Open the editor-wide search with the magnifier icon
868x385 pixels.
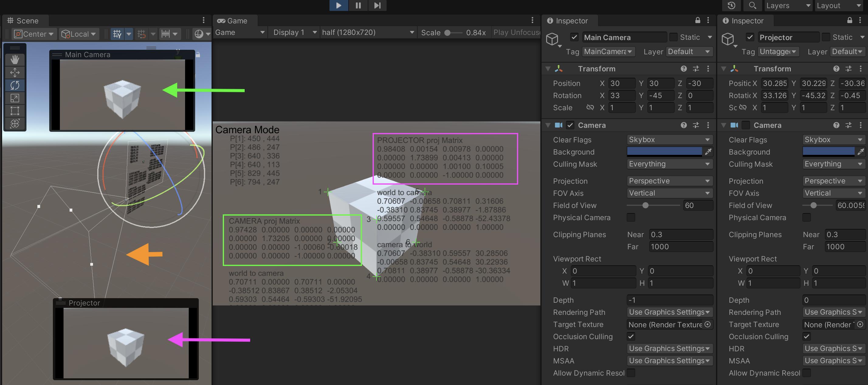[753, 5]
